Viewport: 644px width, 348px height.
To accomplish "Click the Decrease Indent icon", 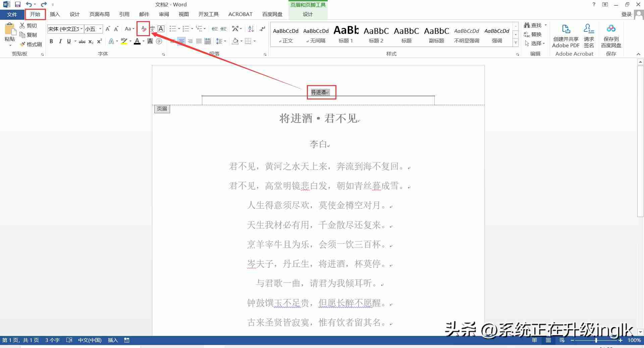I will pyautogui.click(x=215, y=29).
